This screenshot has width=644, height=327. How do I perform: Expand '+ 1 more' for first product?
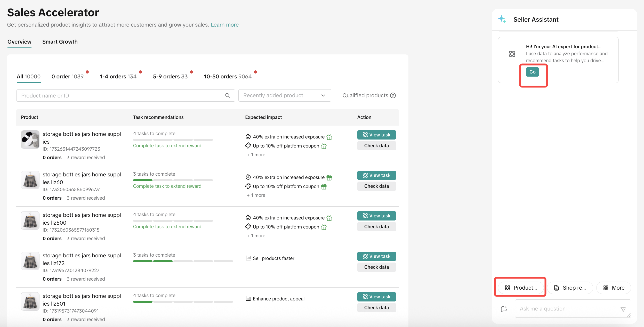coord(256,155)
